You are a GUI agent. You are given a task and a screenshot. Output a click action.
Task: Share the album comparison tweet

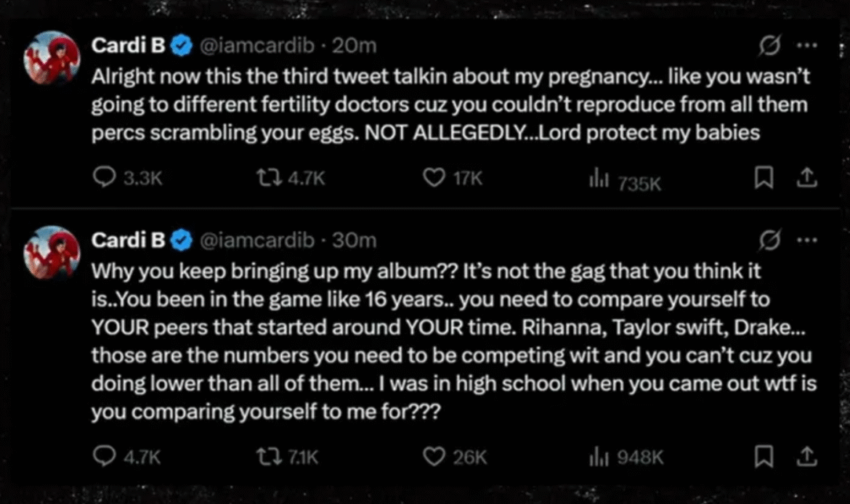click(807, 457)
